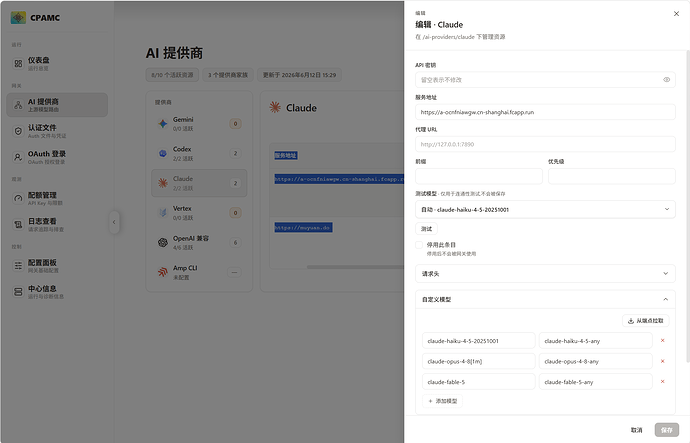This screenshot has width=690, height=443.
Task: Open the 配额管理 gauge icon
Action: tap(18, 198)
